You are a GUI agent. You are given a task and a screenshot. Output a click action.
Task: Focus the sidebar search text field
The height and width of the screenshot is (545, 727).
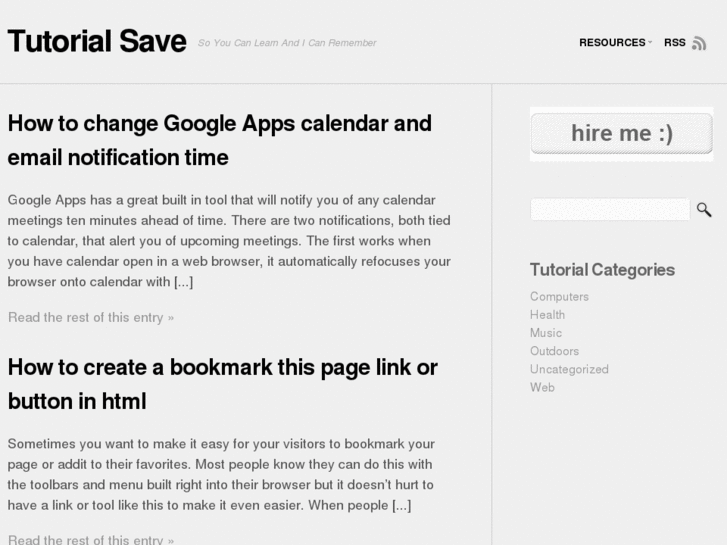coord(609,209)
